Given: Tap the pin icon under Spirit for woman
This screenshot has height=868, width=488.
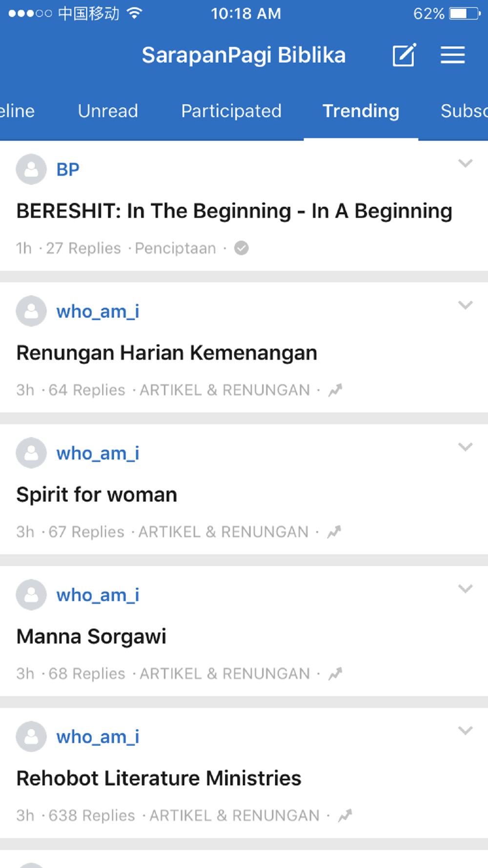Looking at the screenshot, I should click(334, 532).
